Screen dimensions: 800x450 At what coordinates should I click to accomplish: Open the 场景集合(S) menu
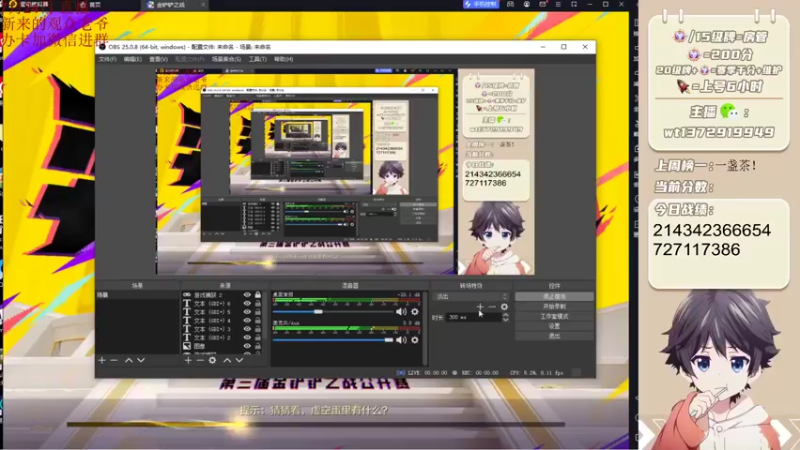(x=227, y=59)
